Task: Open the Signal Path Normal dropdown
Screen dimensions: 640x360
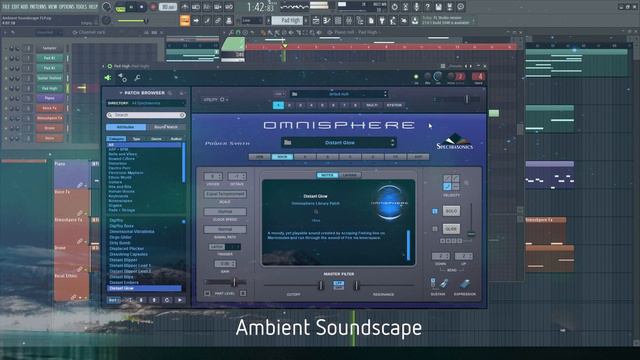Action: [225, 229]
